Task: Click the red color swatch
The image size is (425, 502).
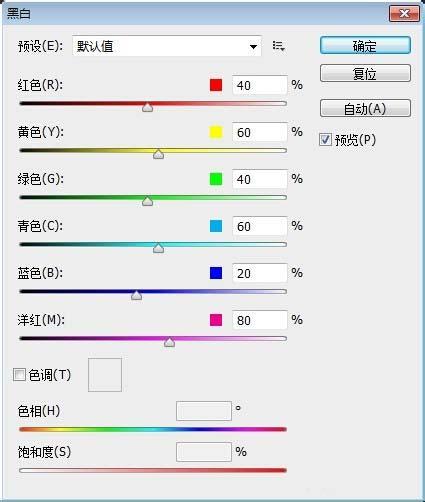Action: tap(216, 85)
